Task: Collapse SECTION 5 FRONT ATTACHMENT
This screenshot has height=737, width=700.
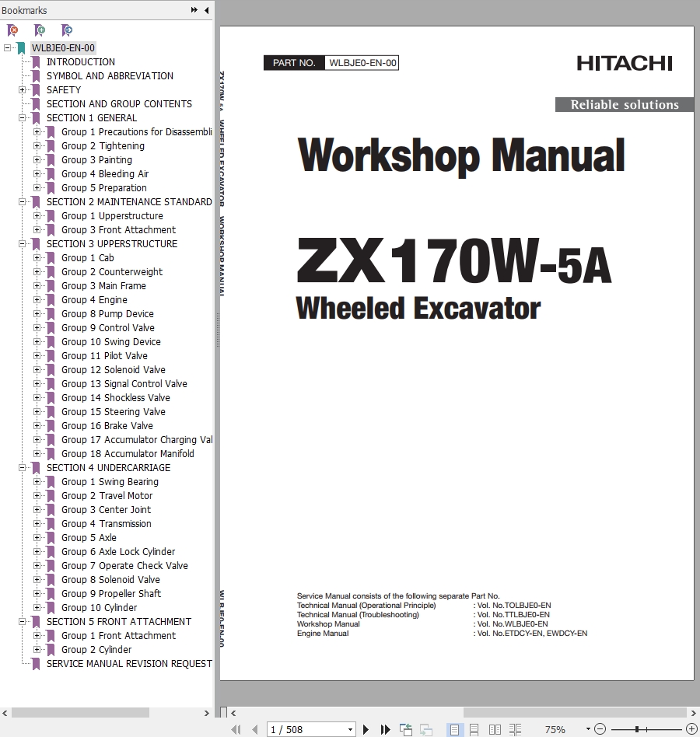Action: (22, 621)
